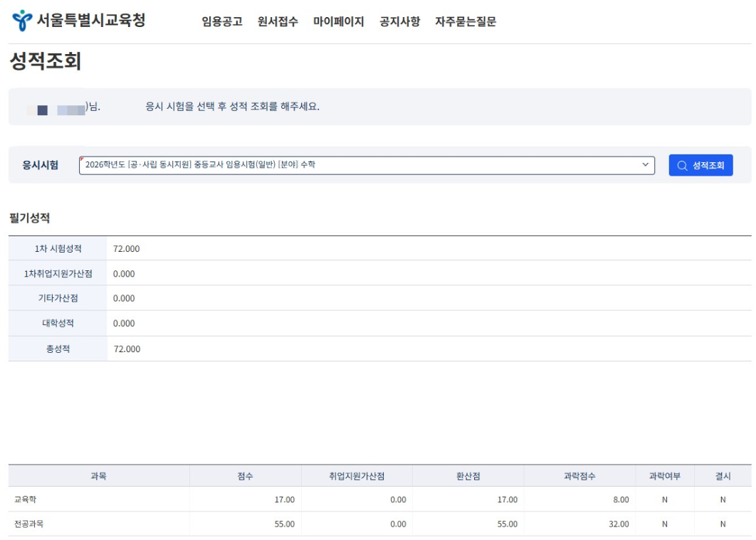Screen dimensions: 756x540
Task: Expand the 응시시험 exam selection dropdown
Action: [367, 165]
